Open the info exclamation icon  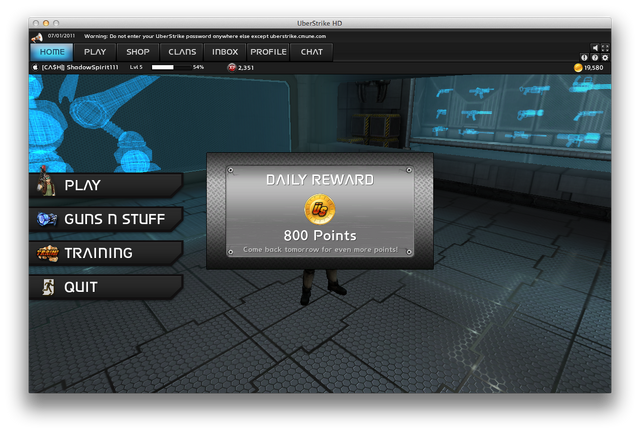(x=584, y=58)
